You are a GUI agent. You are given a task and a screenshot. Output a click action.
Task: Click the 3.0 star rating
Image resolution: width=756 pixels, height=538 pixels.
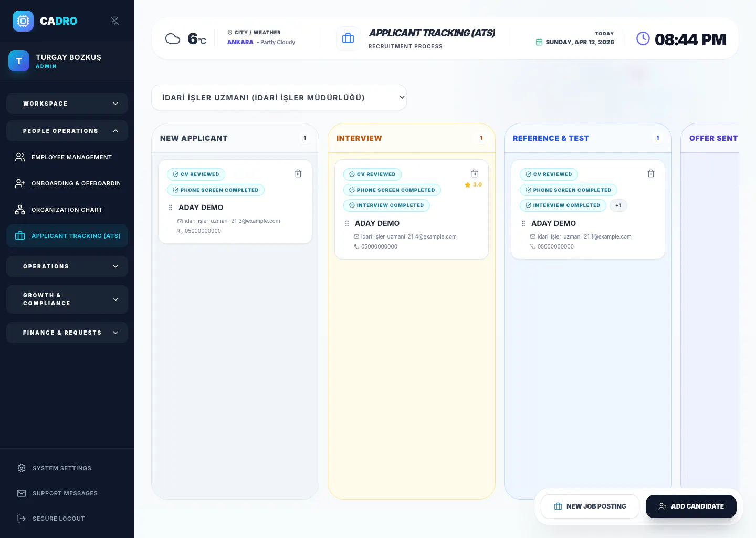pos(473,185)
